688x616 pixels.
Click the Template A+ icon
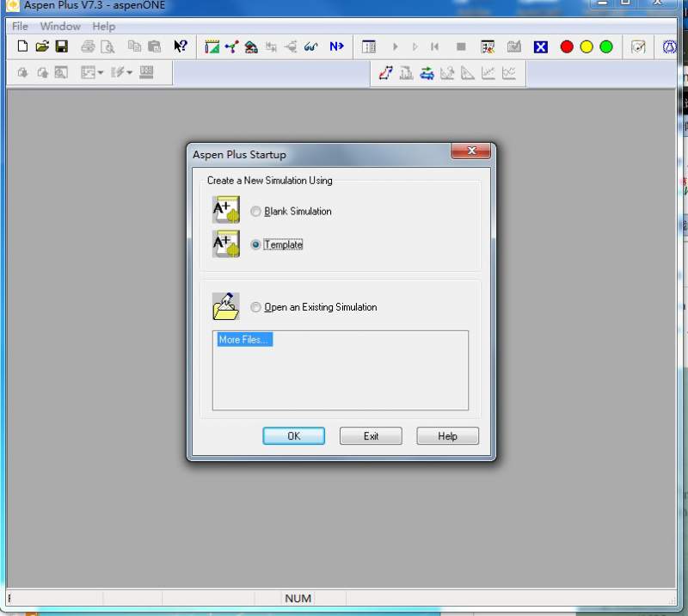[226, 243]
